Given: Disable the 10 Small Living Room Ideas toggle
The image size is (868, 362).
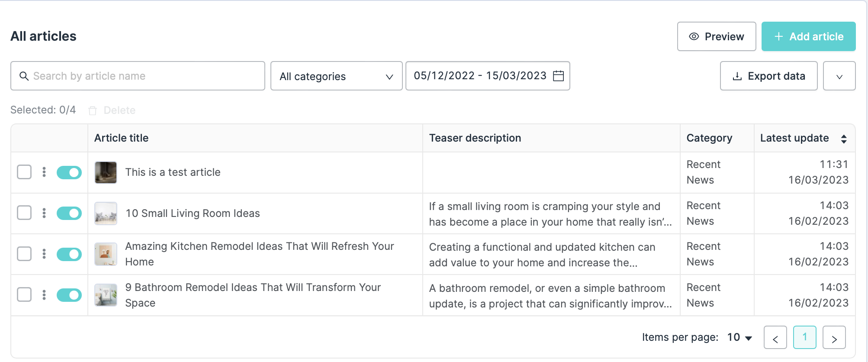Looking at the screenshot, I should [x=69, y=213].
